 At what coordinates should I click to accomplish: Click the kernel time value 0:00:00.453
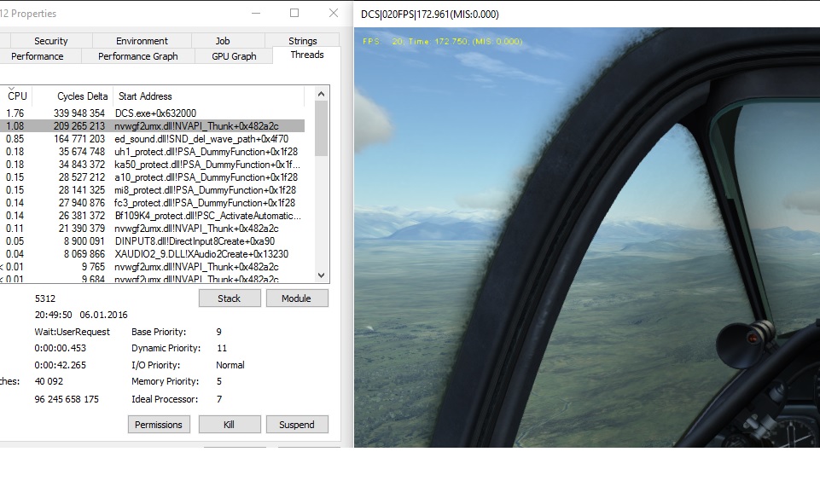click(x=60, y=348)
